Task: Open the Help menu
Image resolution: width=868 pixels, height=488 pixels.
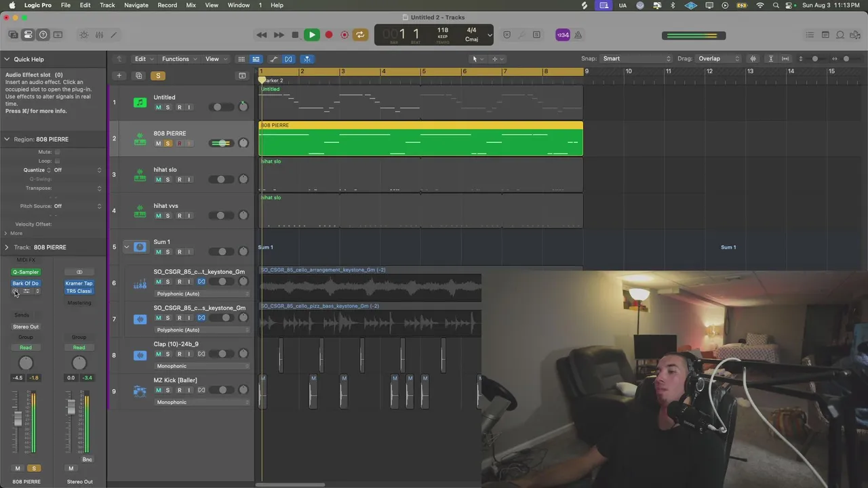Action: click(277, 5)
